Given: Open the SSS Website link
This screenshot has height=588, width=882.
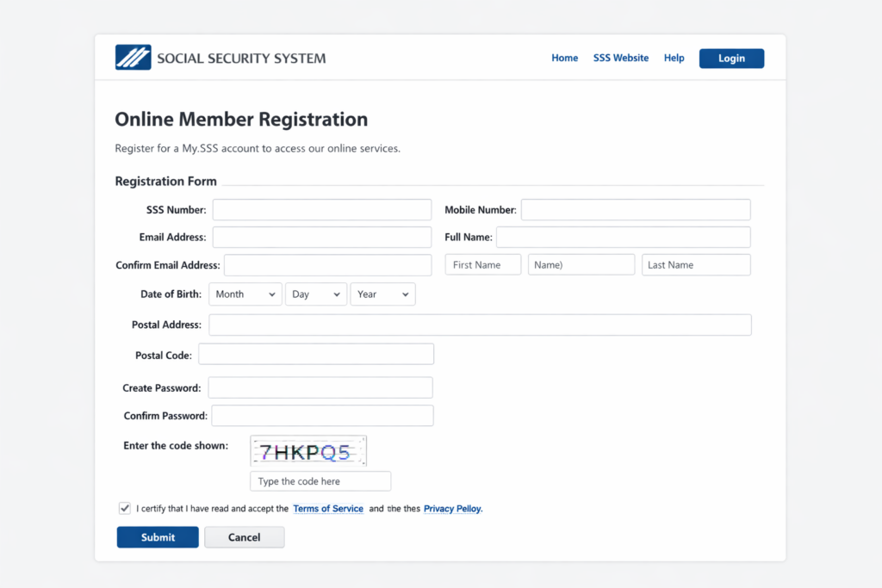Looking at the screenshot, I should 620,58.
